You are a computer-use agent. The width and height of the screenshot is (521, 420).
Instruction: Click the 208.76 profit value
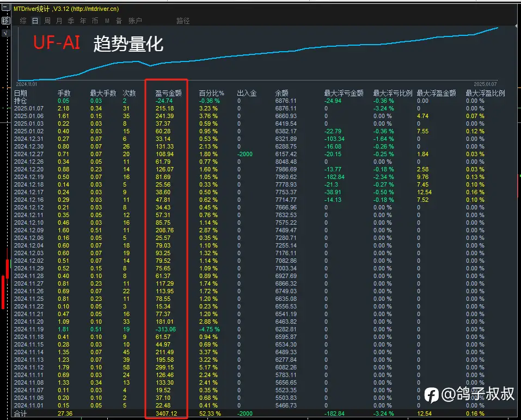pos(164,230)
